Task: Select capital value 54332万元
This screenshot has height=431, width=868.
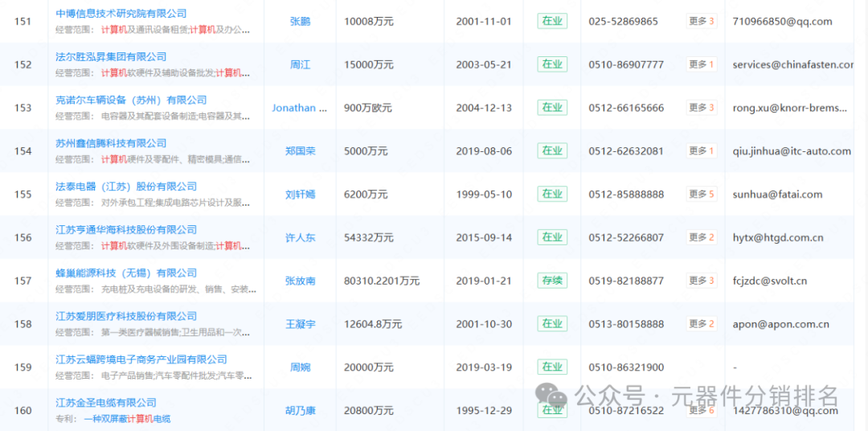Action: 369,238
